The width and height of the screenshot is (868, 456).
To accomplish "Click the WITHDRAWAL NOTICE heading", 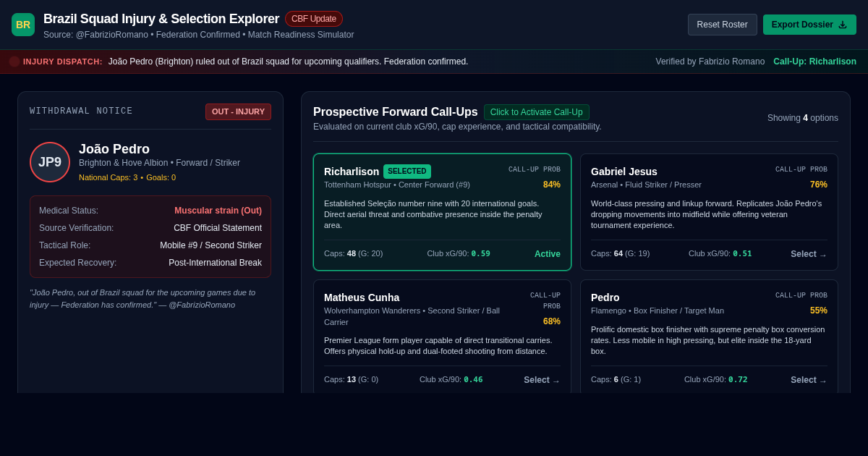I will (81, 111).
